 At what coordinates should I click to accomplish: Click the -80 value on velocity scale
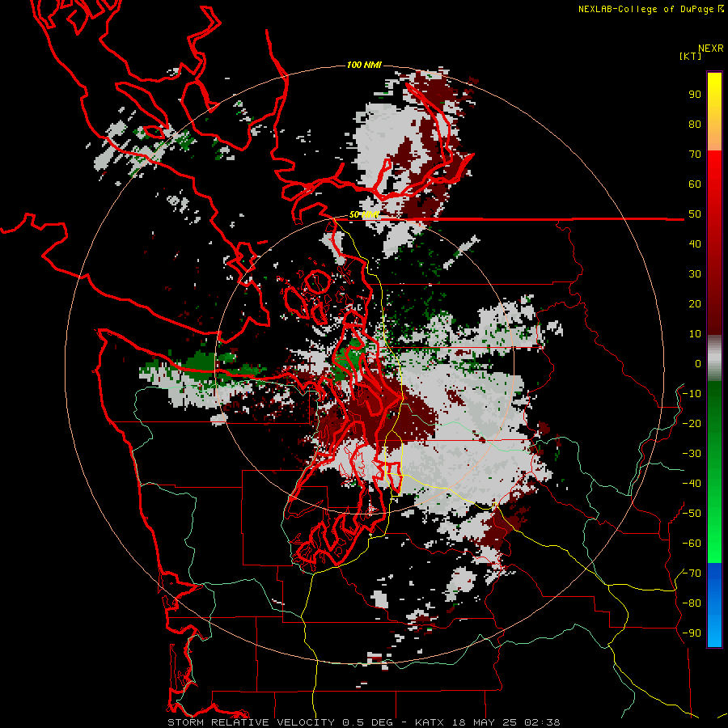click(692, 603)
